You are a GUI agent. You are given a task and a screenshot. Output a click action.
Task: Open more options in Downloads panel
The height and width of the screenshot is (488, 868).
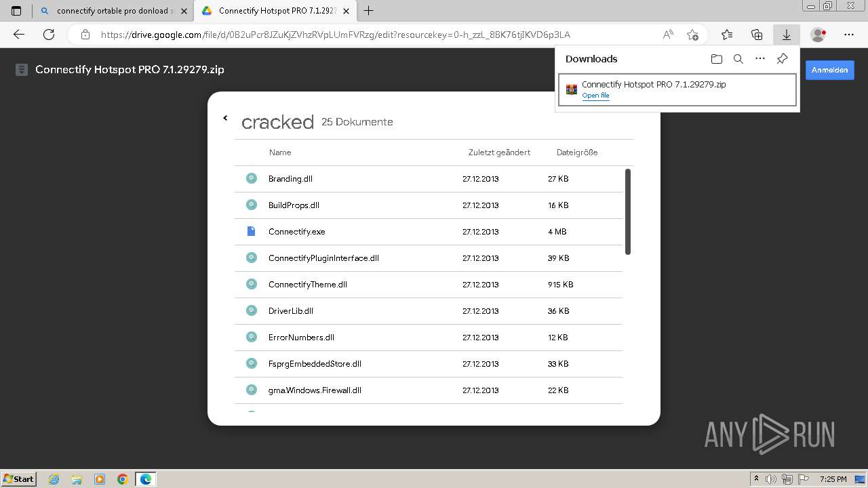click(x=760, y=59)
